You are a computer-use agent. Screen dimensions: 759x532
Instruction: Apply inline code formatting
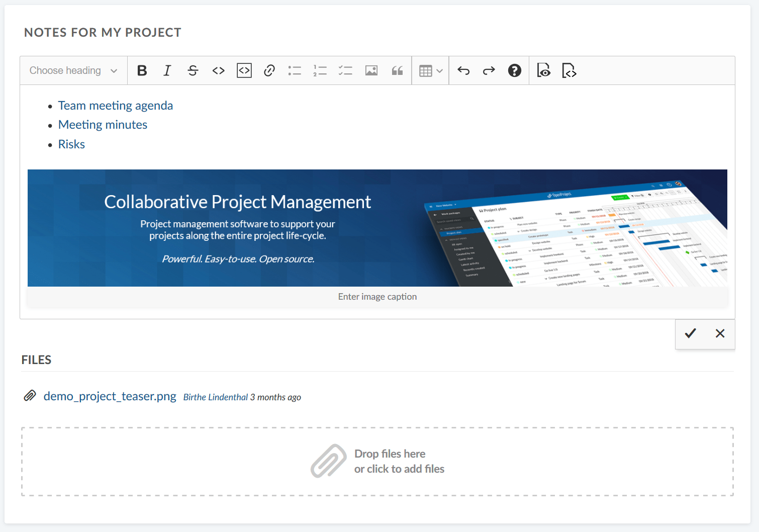point(218,70)
